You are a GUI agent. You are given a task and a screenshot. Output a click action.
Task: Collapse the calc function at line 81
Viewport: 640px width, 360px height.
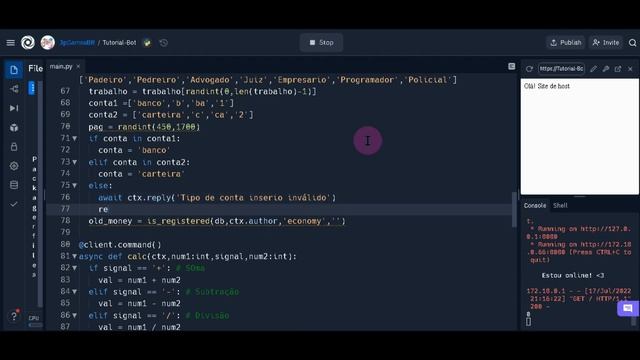[x=75, y=257]
